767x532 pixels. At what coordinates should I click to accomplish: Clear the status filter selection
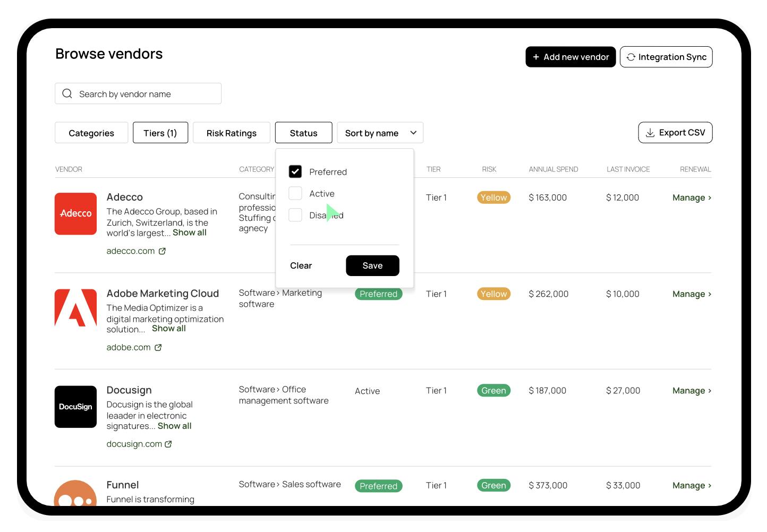[x=301, y=265]
